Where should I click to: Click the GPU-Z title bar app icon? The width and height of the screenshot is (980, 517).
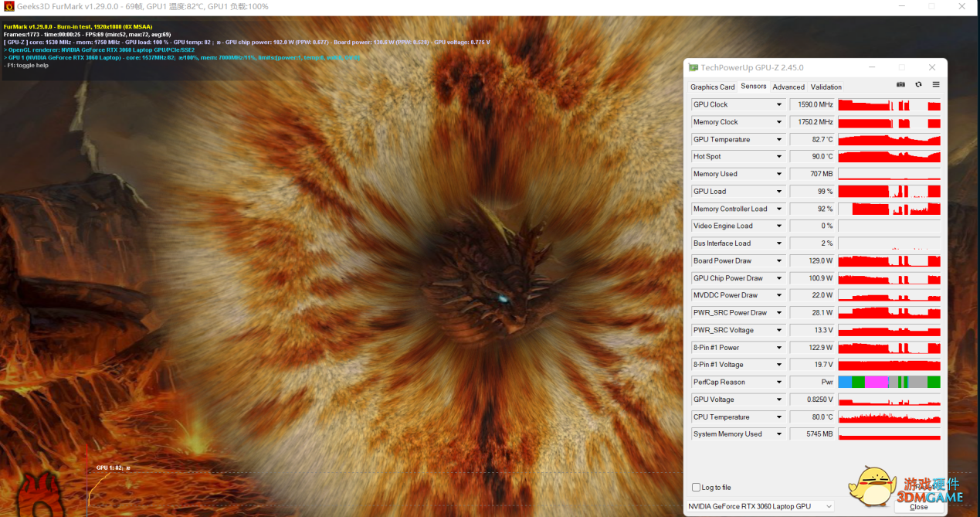click(693, 68)
